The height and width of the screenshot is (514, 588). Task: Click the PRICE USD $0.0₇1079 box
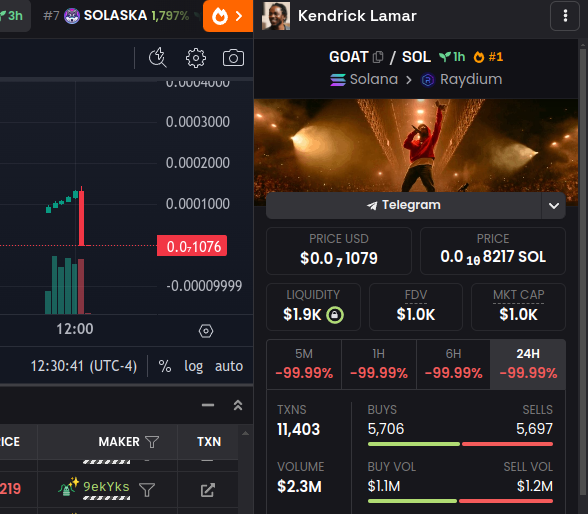pyautogui.click(x=339, y=251)
